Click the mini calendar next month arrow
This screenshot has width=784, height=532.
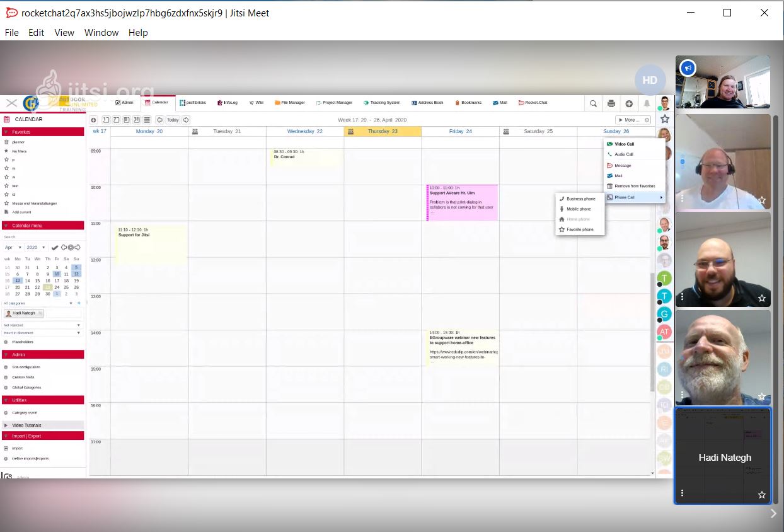click(78, 248)
